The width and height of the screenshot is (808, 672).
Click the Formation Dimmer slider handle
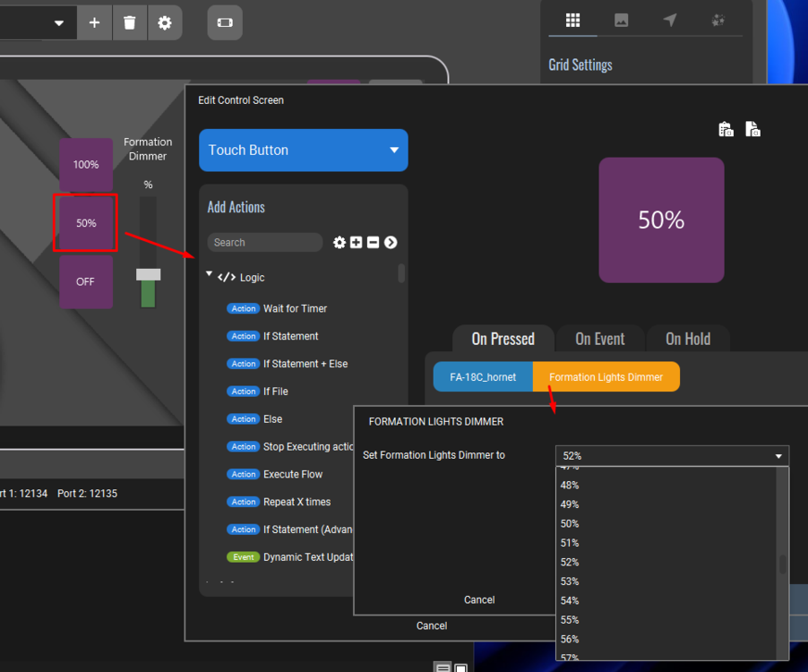click(x=149, y=275)
